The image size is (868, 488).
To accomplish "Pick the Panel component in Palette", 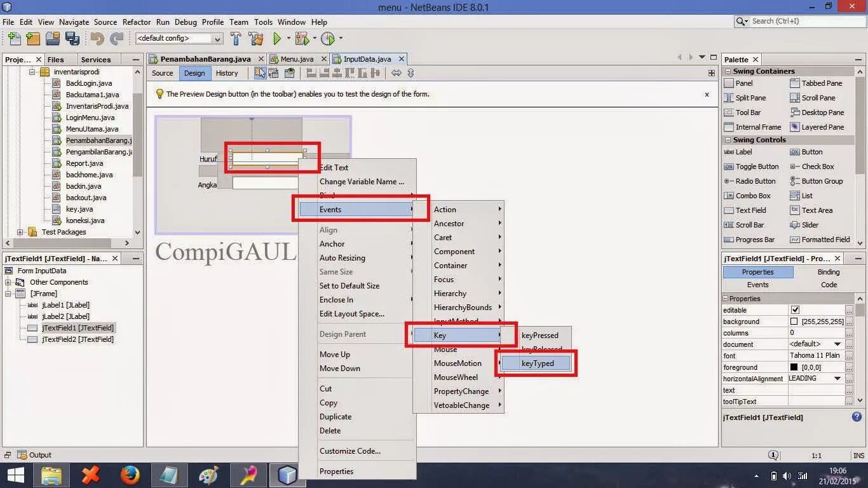I will (x=738, y=83).
